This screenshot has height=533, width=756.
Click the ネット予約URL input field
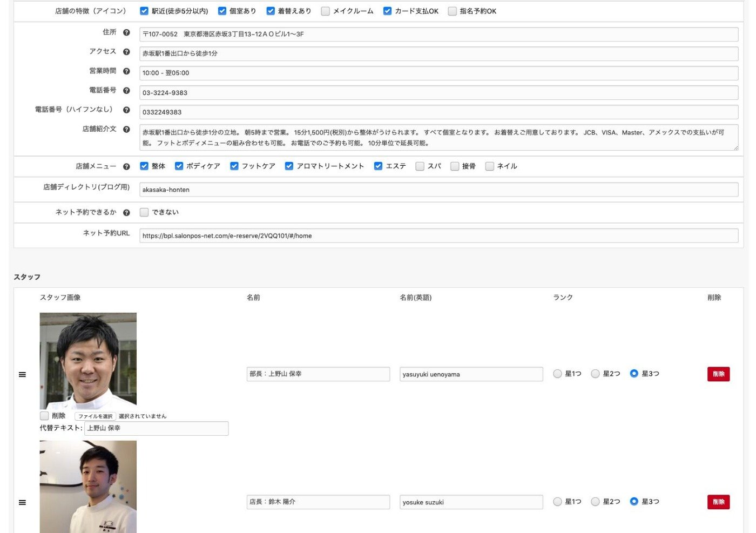(x=438, y=236)
